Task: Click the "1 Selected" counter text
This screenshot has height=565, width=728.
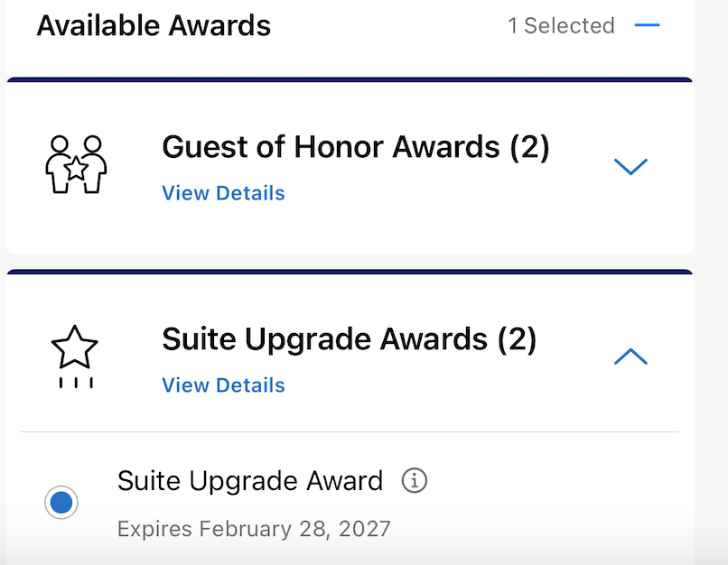Action: coord(561,25)
